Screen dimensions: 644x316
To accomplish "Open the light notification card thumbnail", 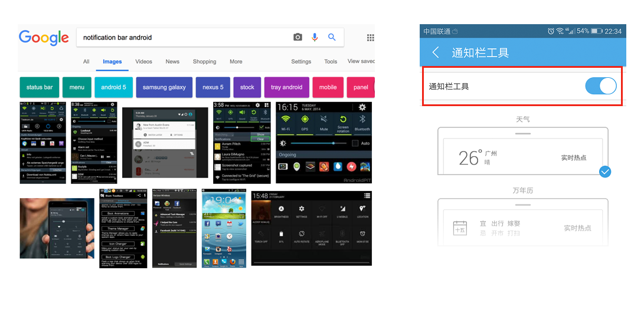I will pos(165,143).
